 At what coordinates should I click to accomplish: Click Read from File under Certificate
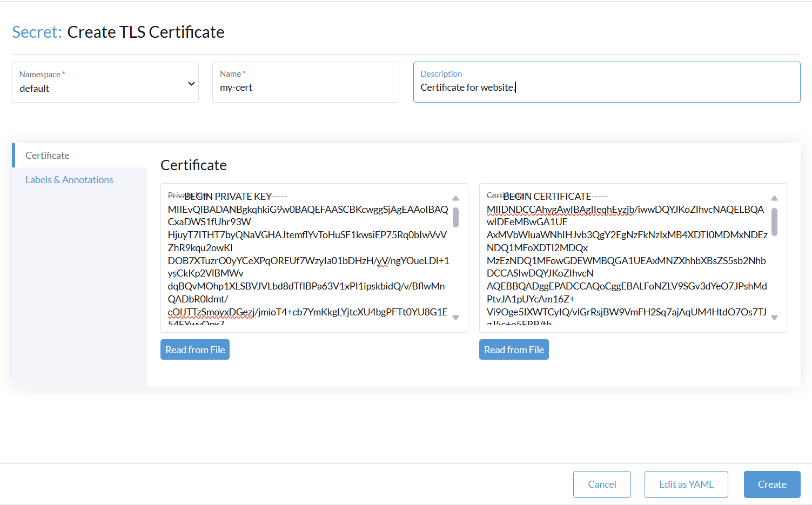tap(513, 349)
